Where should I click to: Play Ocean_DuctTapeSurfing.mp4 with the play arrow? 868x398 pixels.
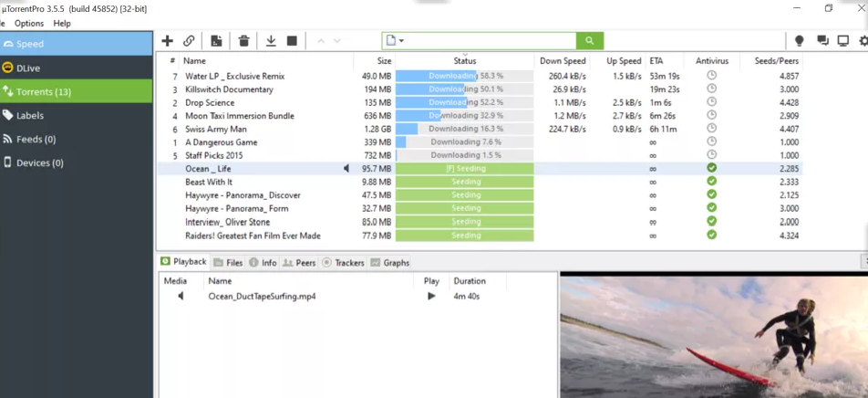[x=431, y=297]
